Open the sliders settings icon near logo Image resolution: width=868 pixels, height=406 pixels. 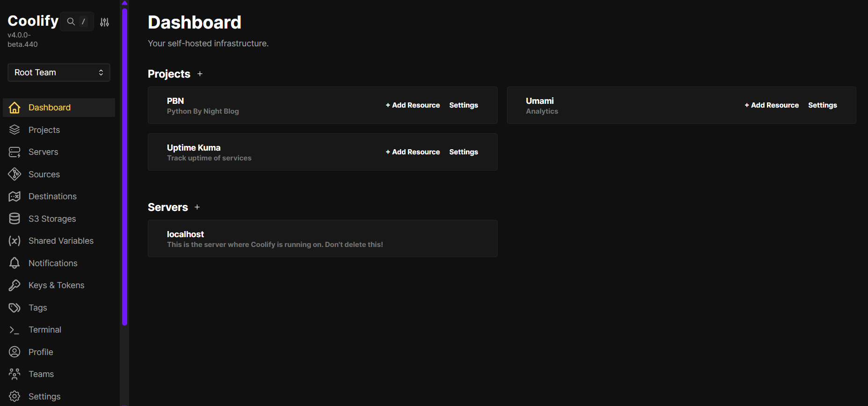(x=104, y=22)
